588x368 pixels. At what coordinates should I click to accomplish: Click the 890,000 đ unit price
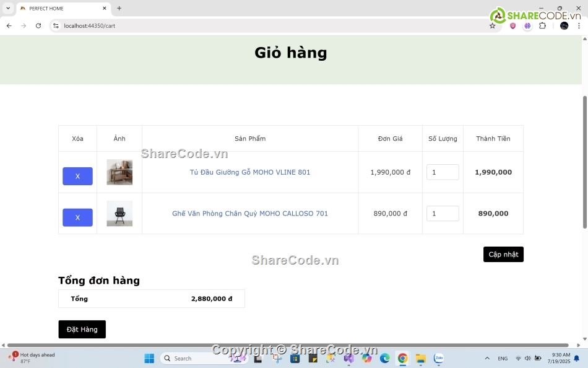tap(390, 214)
